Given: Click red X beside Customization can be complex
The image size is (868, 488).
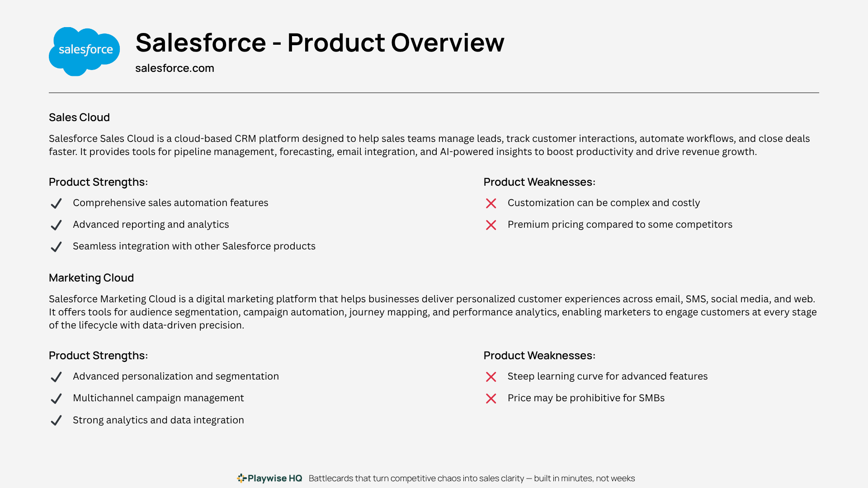Looking at the screenshot, I should pos(491,203).
